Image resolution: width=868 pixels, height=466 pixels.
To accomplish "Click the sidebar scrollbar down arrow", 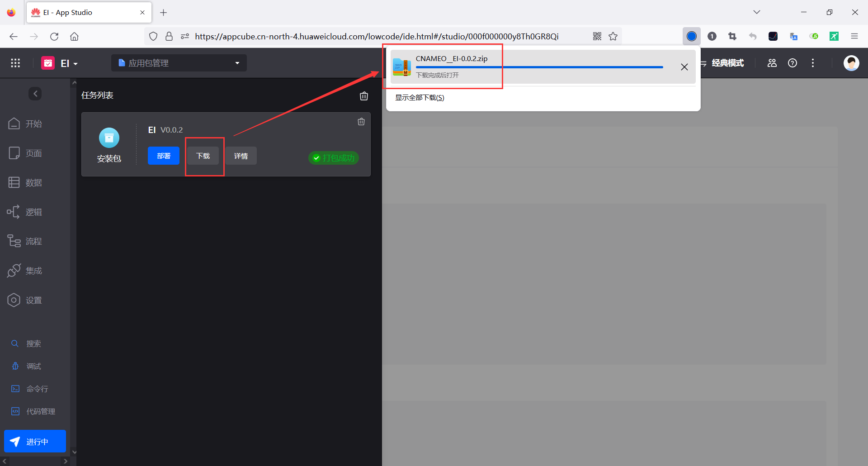I will click(x=74, y=452).
